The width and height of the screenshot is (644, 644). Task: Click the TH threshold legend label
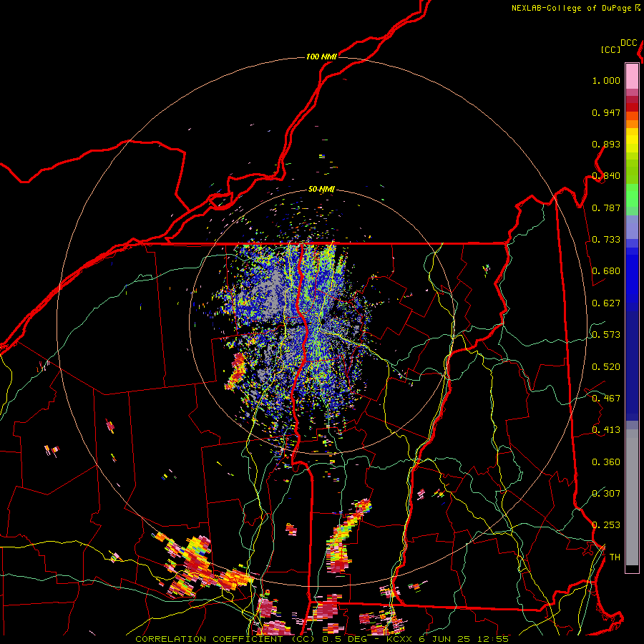[x=615, y=557]
